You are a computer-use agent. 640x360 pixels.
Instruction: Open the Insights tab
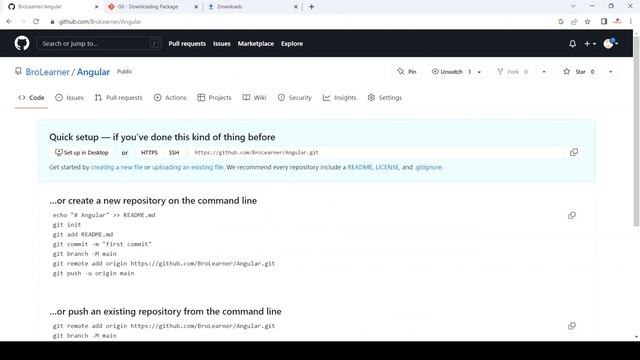[x=340, y=98]
